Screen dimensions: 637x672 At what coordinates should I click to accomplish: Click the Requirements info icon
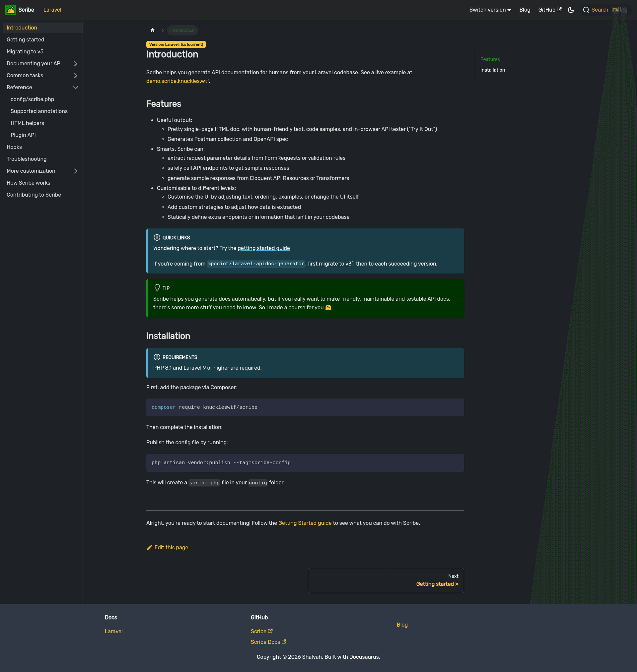coord(157,357)
